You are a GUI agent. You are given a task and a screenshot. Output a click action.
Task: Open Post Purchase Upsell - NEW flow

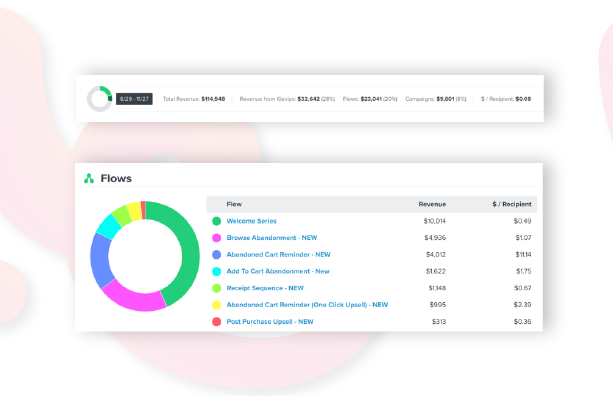(270, 322)
